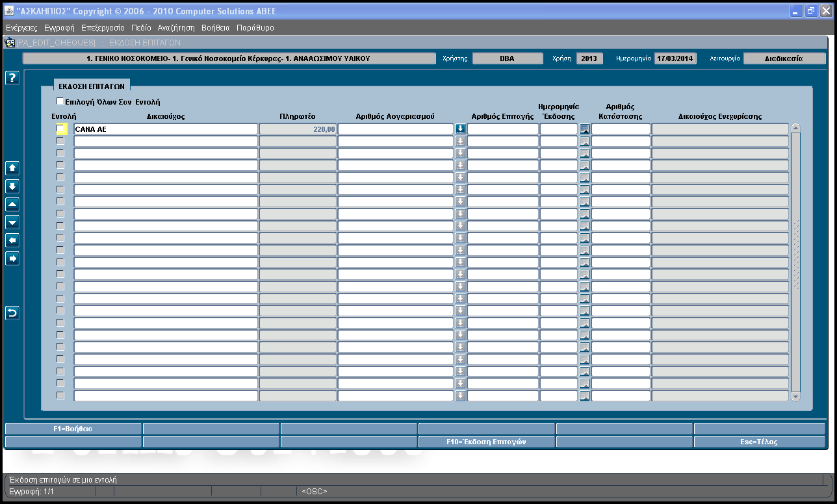Click the sidebar down arrow icon
The width and height of the screenshot is (837, 504).
tap(12, 186)
